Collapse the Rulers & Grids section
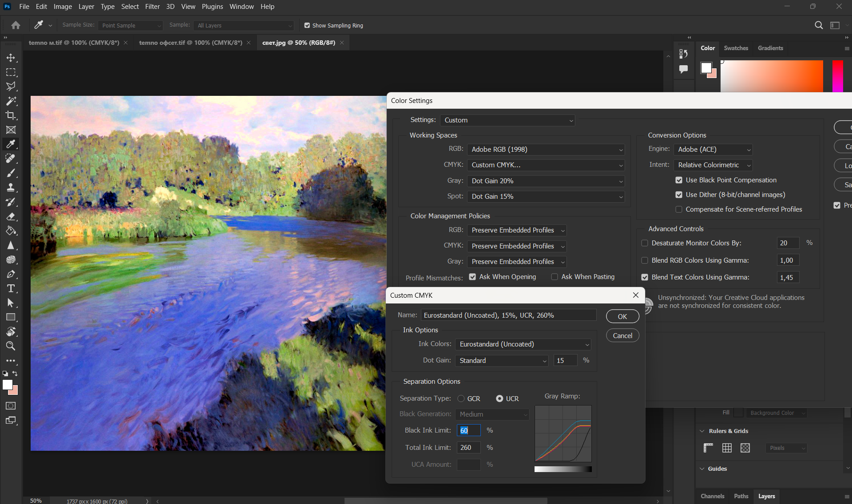 pyautogui.click(x=702, y=431)
